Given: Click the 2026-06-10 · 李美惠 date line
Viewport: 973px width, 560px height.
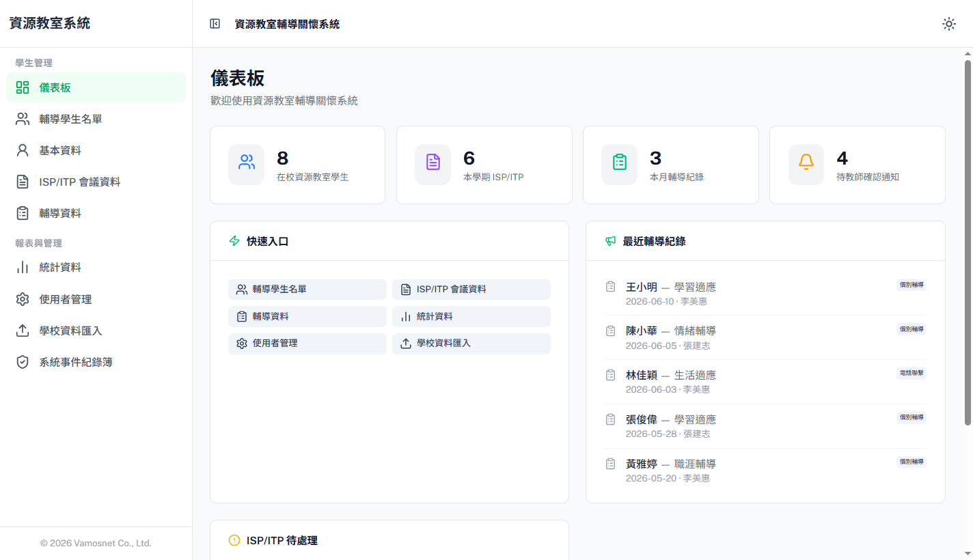Looking at the screenshot, I should click(x=668, y=301).
